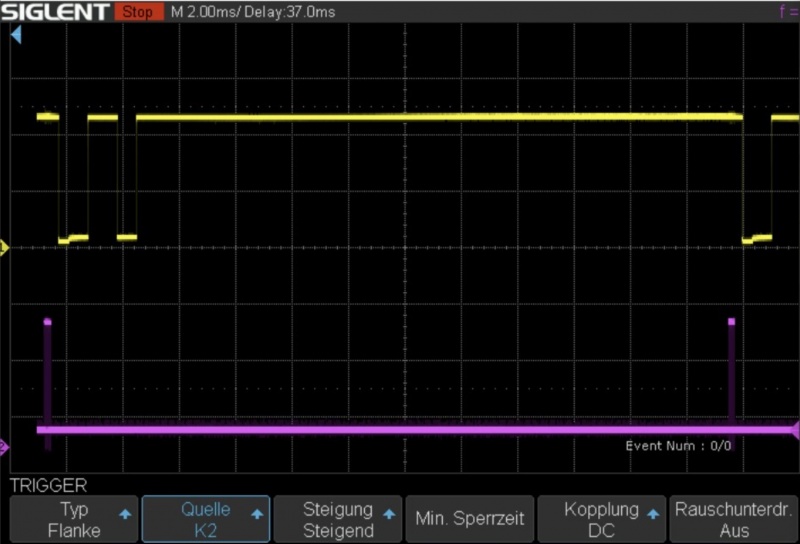This screenshot has width=800, height=544.
Task: Toggle Rauschunterdr. Aus noise reject
Action: [x=734, y=519]
